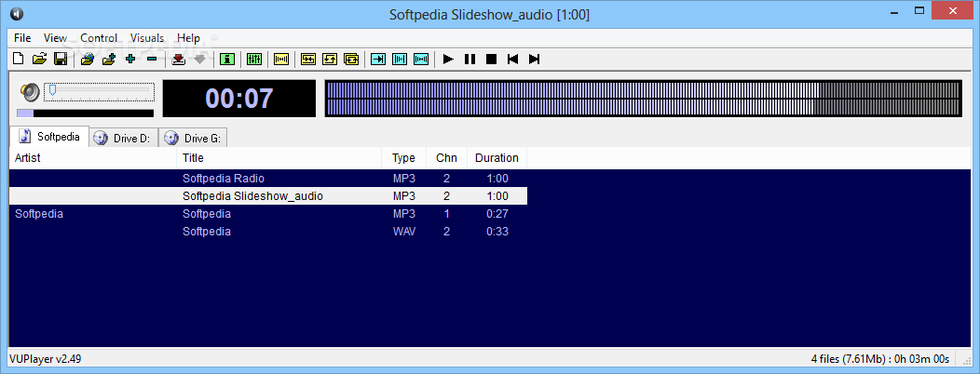Click the first yellow crossfade icon

[x=281, y=60]
